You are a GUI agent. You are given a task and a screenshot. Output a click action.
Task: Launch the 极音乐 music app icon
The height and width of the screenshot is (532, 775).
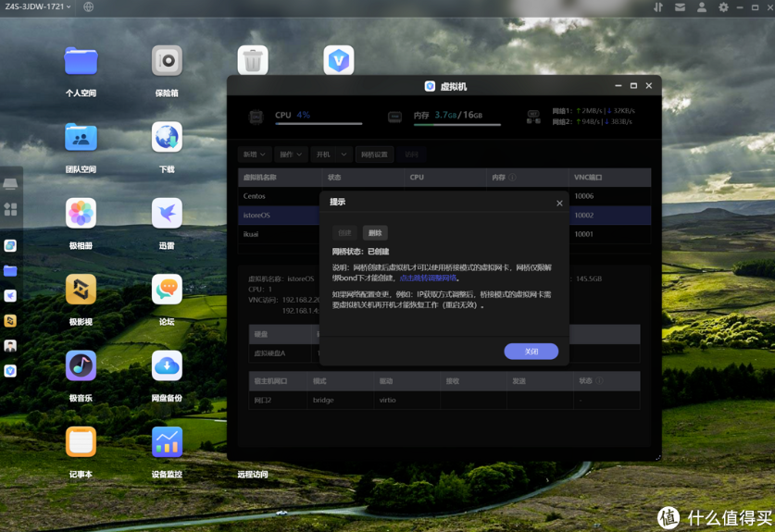point(81,366)
